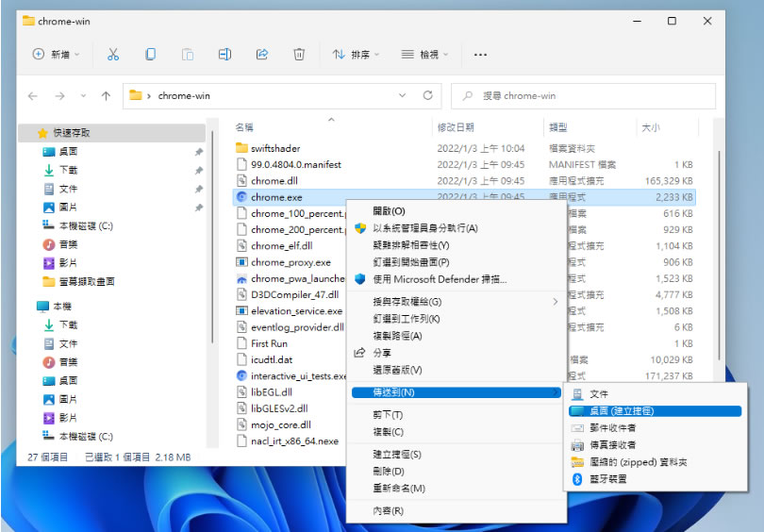Viewport: 764px width, 532px height.
Task: Click the forward navigation arrow
Action: [x=60, y=96]
